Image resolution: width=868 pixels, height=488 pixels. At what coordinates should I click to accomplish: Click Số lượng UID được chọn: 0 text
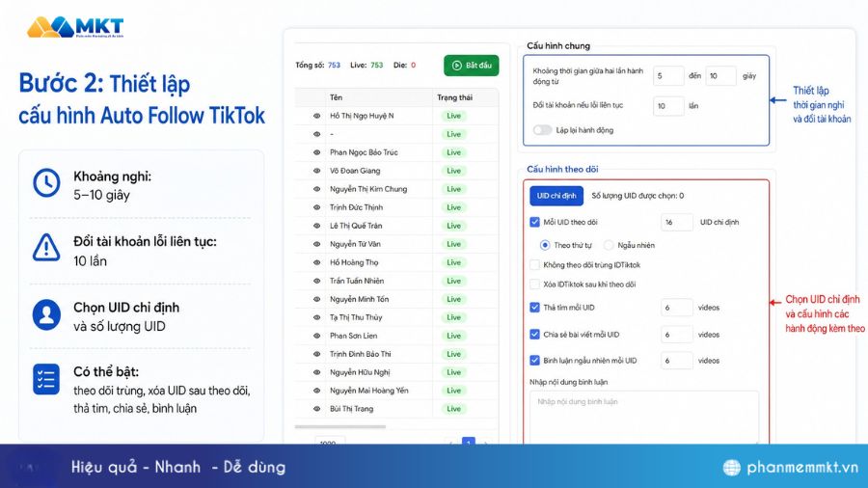coord(637,196)
